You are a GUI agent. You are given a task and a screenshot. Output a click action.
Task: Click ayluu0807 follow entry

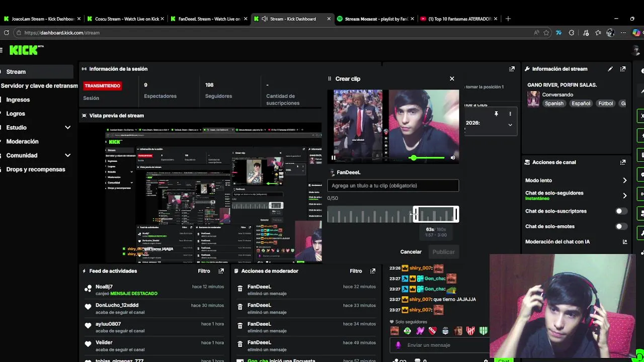[153, 327]
